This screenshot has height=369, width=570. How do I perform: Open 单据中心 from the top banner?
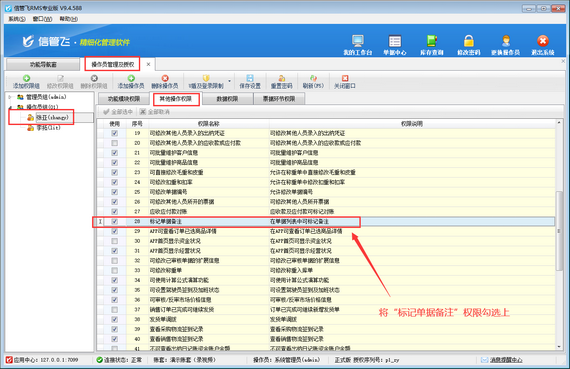pos(395,45)
